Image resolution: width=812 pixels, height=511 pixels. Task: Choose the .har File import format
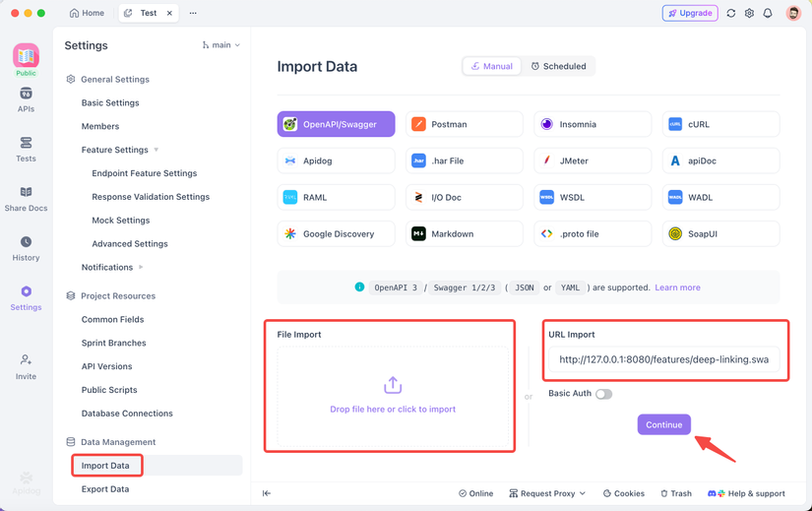point(465,160)
